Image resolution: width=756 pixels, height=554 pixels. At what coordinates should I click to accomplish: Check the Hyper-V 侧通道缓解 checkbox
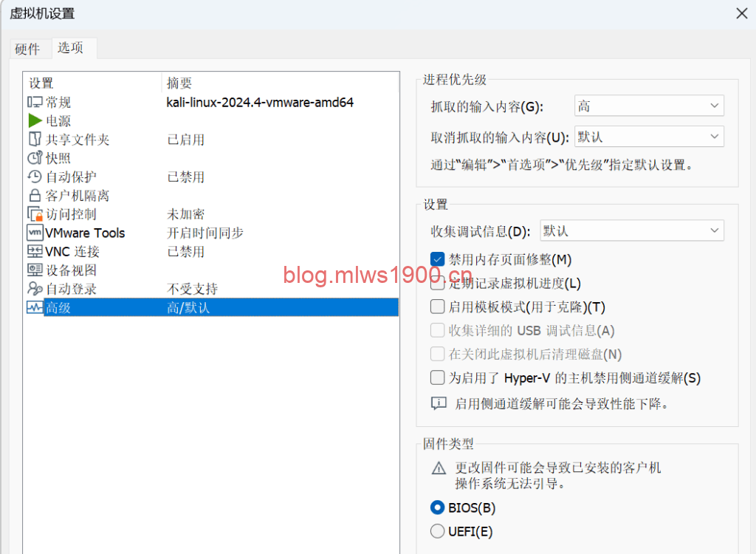coord(438,378)
